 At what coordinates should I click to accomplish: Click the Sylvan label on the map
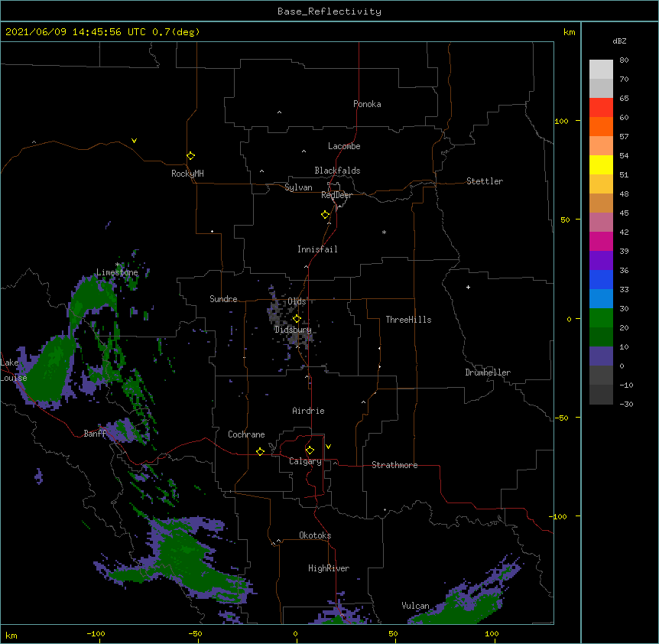[x=298, y=187]
